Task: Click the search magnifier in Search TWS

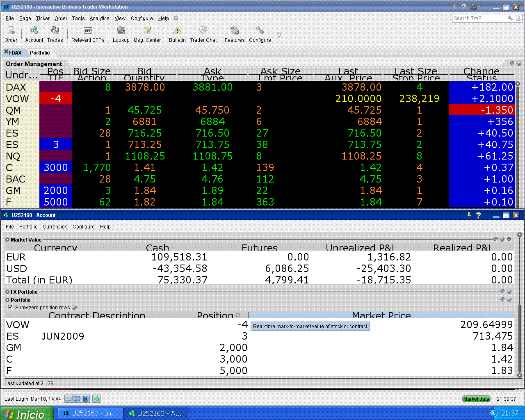Action: [x=510, y=18]
